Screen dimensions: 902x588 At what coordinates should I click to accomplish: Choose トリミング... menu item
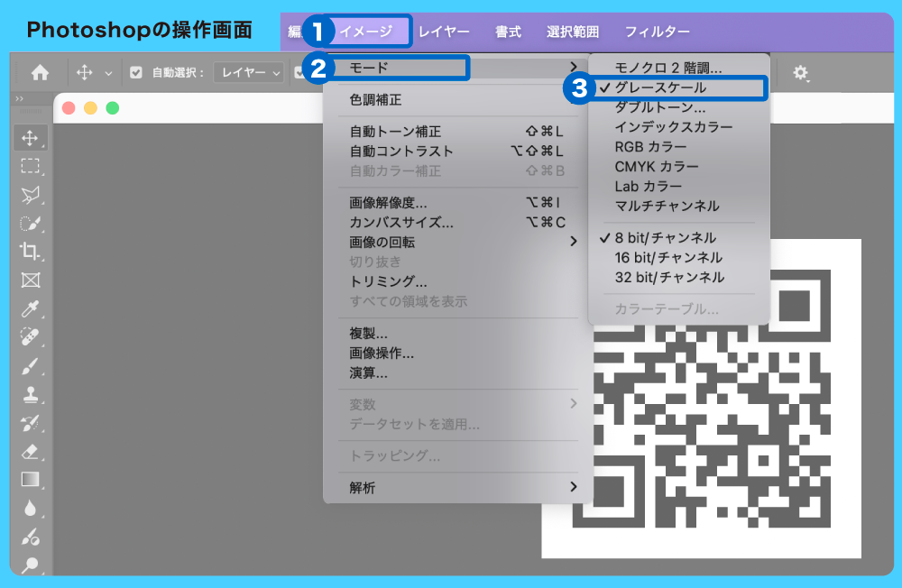(456, 282)
